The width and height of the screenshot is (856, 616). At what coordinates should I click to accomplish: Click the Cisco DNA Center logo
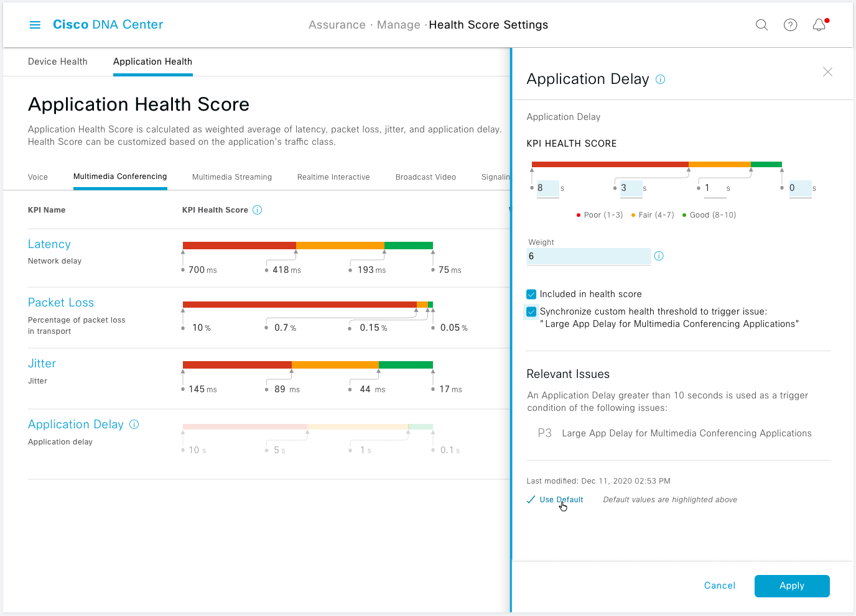point(108,25)
